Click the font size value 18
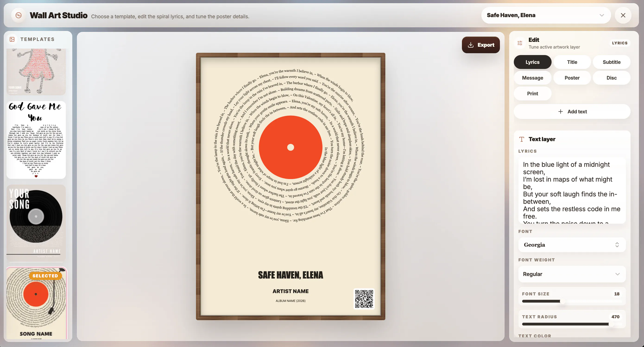The width and height of the screenshot is (644, 347). pos(617,294)
